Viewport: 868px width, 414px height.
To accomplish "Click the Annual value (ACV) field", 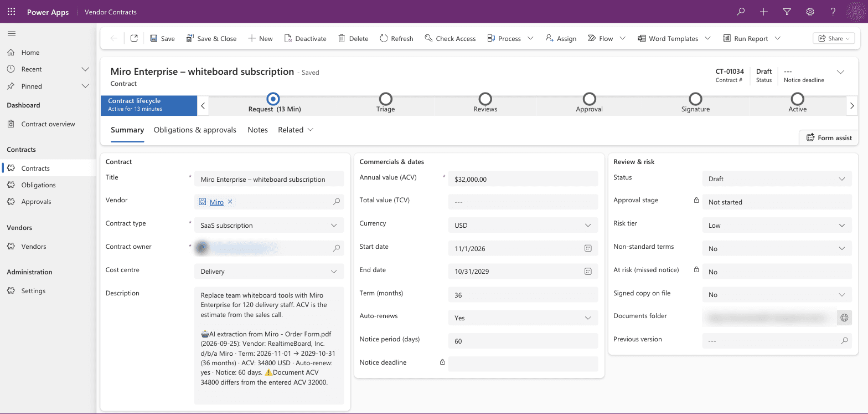I will [x=523, y=179].
